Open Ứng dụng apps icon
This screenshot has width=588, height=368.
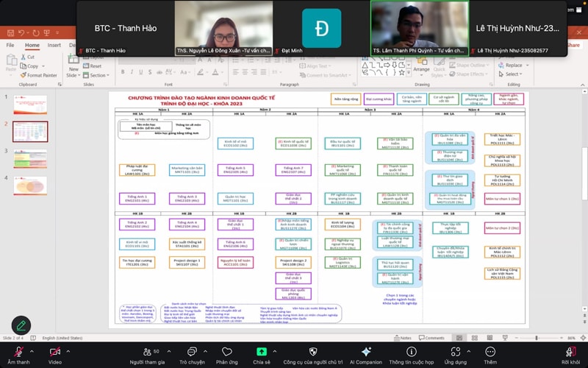(455, 352)
